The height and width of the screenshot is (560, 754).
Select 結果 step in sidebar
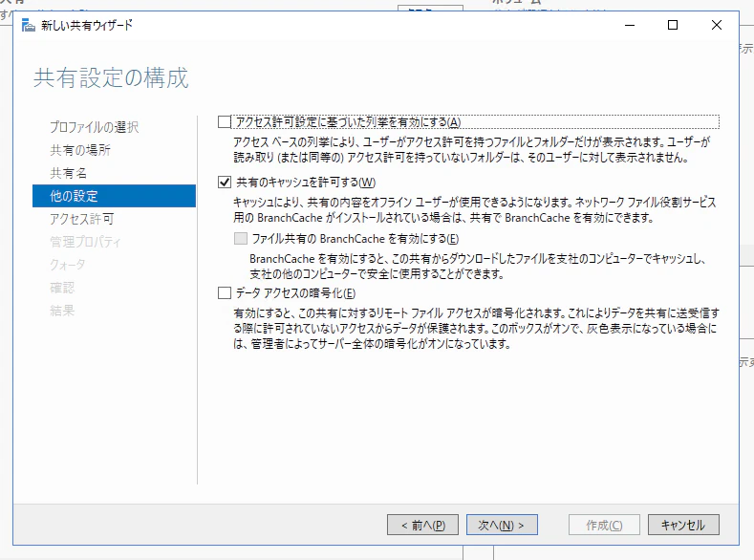(x=62, y=311)
